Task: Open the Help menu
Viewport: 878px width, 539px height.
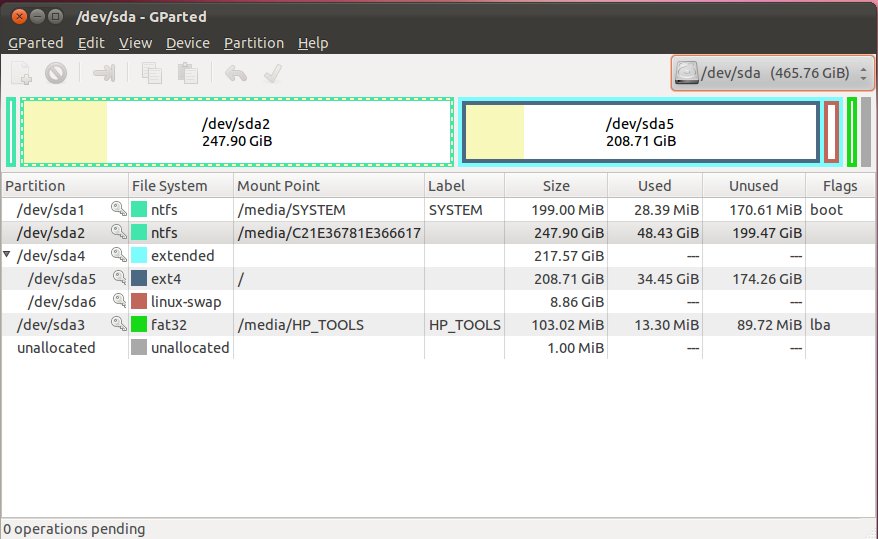Action: coord(313,43)
